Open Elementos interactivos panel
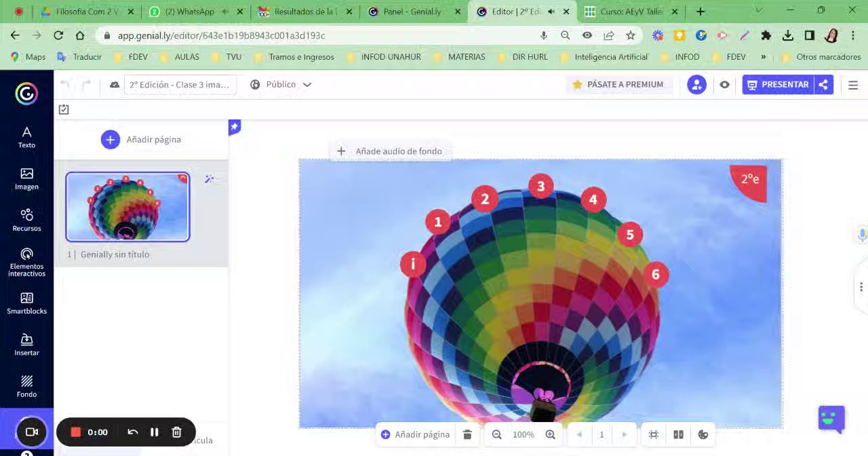Image resolution: width=868 pixels, height=456 pixels. click(26, 263)
